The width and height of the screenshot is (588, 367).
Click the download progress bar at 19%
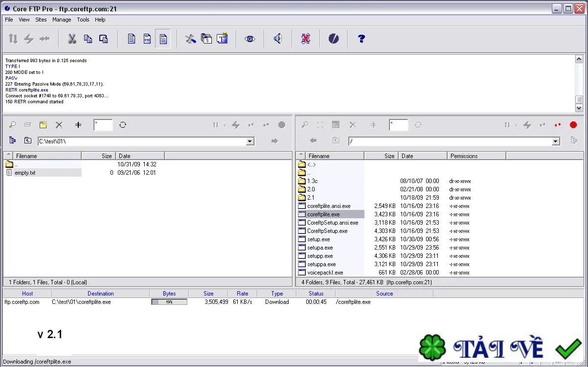pyautogui.click(x=169, y=302)
